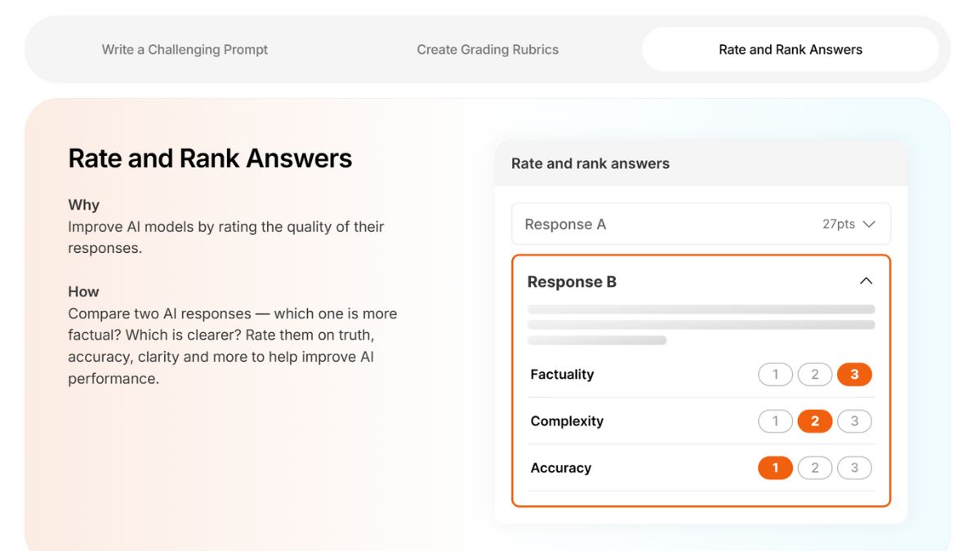Open the "Create Grading Rubrics" tab
This screenshot has width=980, height=551.
coord(488,49)
